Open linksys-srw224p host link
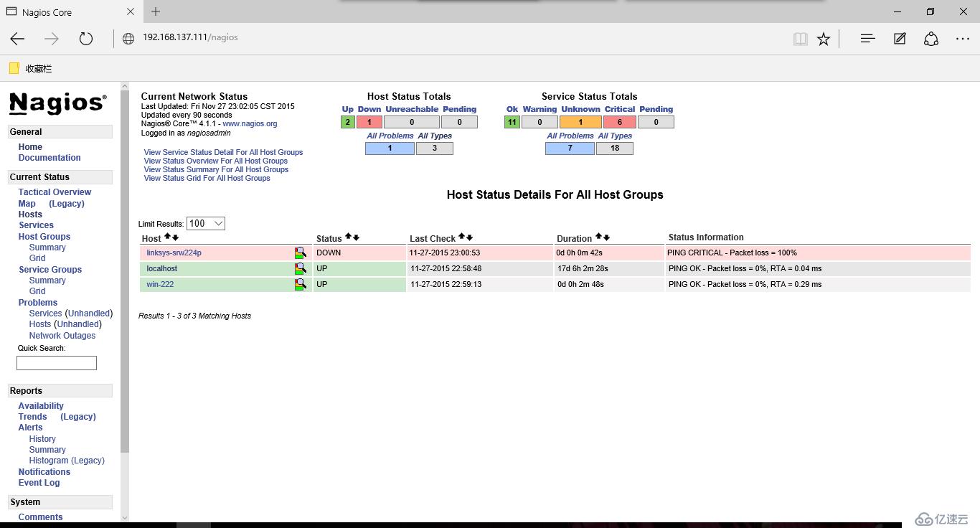This screenshot has height=528, width=980. 174,253
